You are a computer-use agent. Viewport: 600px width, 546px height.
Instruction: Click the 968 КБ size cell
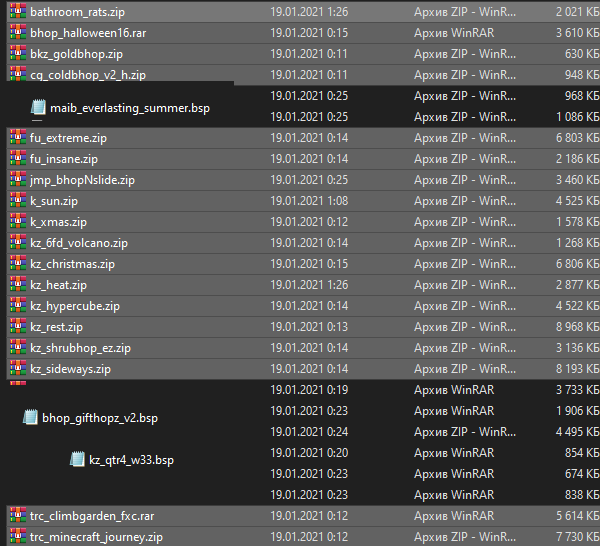[582, 96]
